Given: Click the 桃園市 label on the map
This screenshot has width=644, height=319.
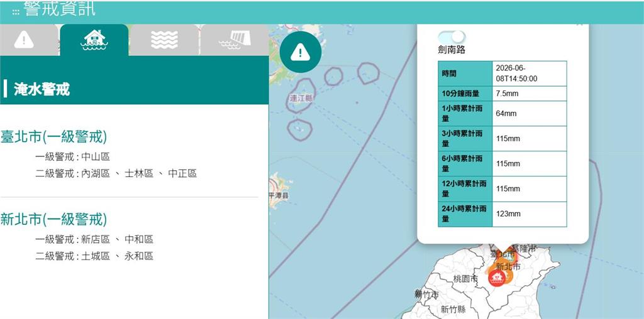Looking at the screenshot, I should click(466, 279).
